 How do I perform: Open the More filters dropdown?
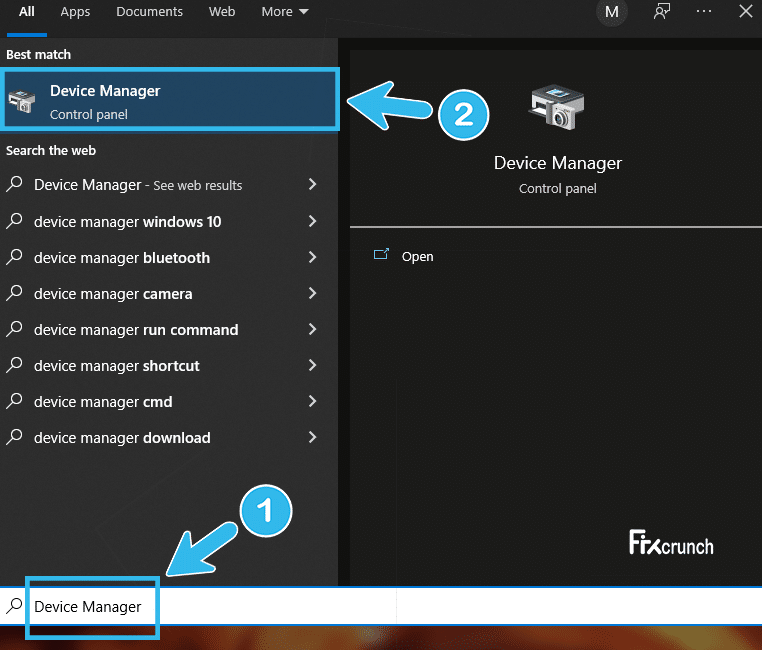[285, 12]
